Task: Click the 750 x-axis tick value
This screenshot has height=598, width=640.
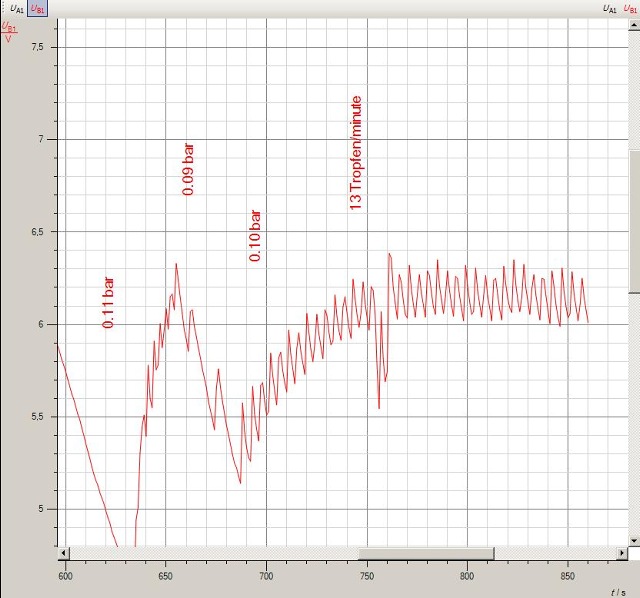Action: [x=367, y=576]
